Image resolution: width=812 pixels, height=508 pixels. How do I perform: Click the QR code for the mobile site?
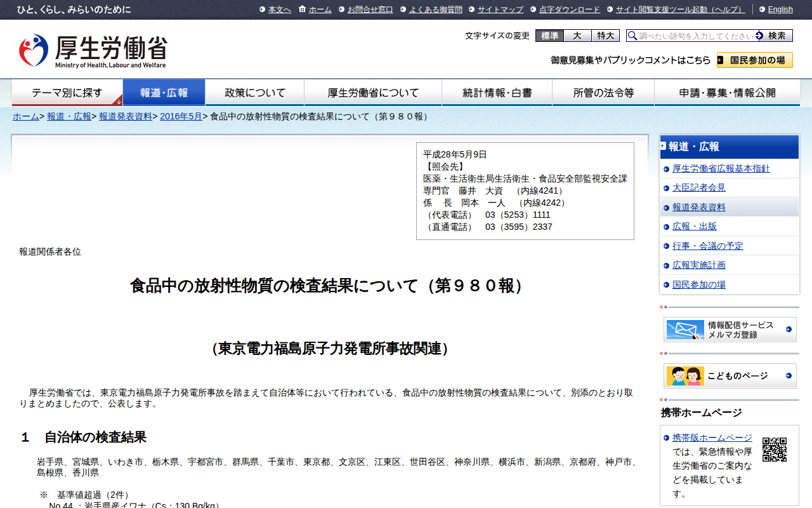pyautogui.click(x=774, y=449)
